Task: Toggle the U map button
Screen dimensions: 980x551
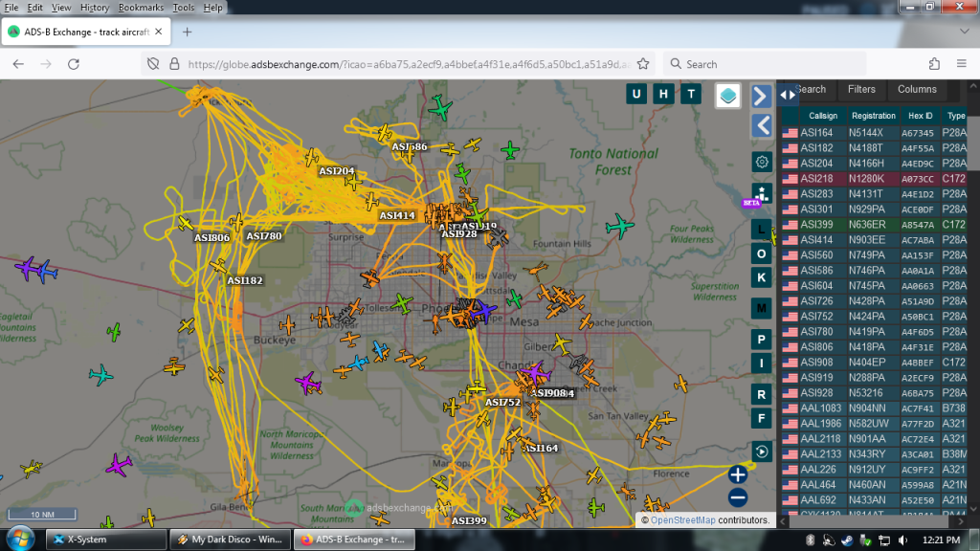Action: (x=636, y=95)
